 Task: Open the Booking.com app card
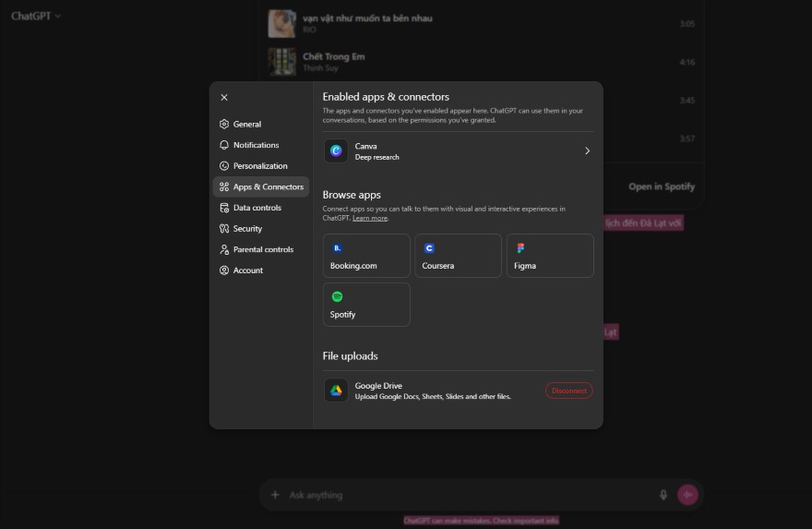tap(366, 256)
